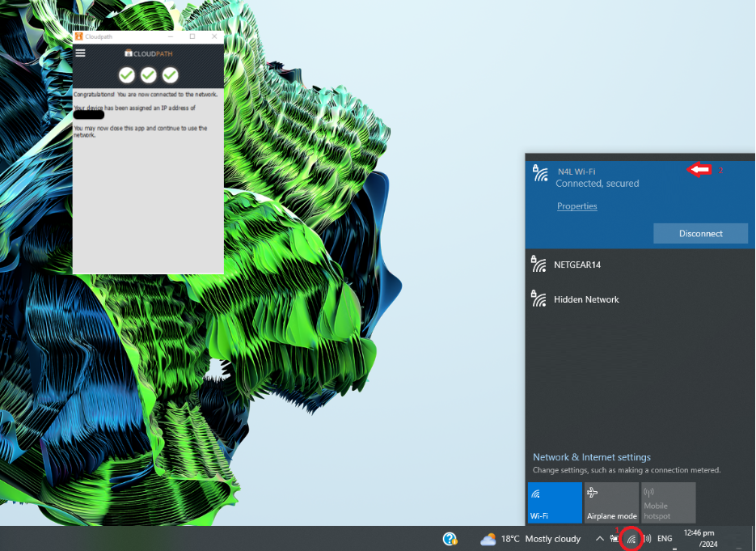The height and width of the screenshot is (551, 756).
Task: Open Properties for N4L Wi-Fi
Action: tap(577, 206)
